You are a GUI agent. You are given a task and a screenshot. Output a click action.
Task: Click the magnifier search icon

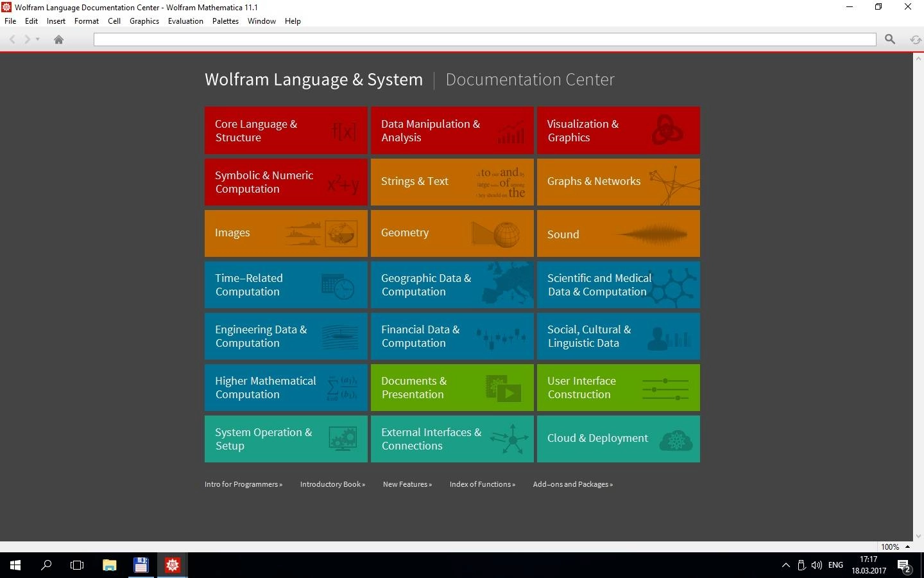click(x=890, y=40)
